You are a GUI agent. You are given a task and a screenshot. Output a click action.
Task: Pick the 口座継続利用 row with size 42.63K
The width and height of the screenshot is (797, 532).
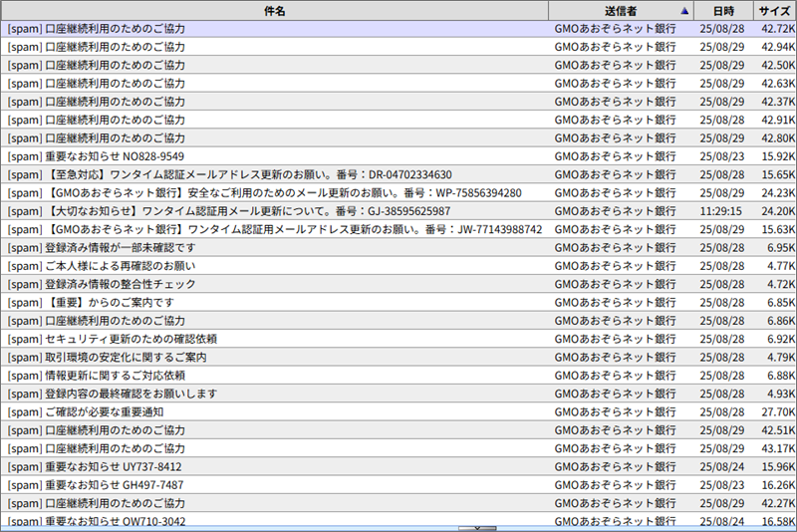tap(398, 84)
